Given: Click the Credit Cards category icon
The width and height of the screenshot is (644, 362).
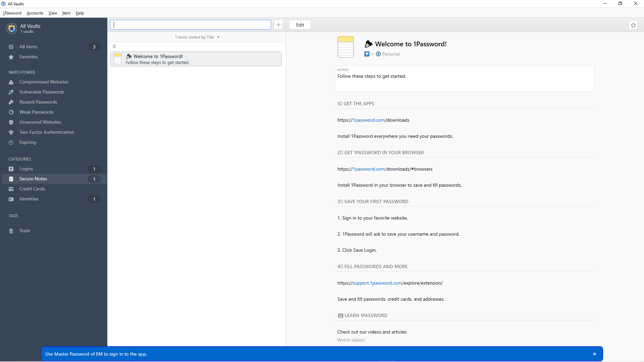Looking at the screenshot, I should pos(11,189).
